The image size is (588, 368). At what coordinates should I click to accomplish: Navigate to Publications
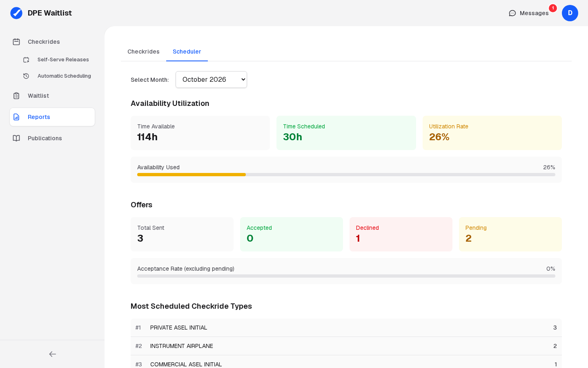tap(52, 138)
